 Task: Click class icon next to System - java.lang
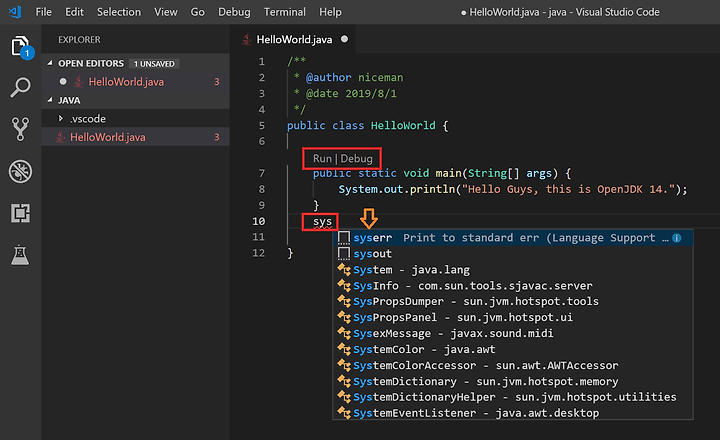coord(344,270)
